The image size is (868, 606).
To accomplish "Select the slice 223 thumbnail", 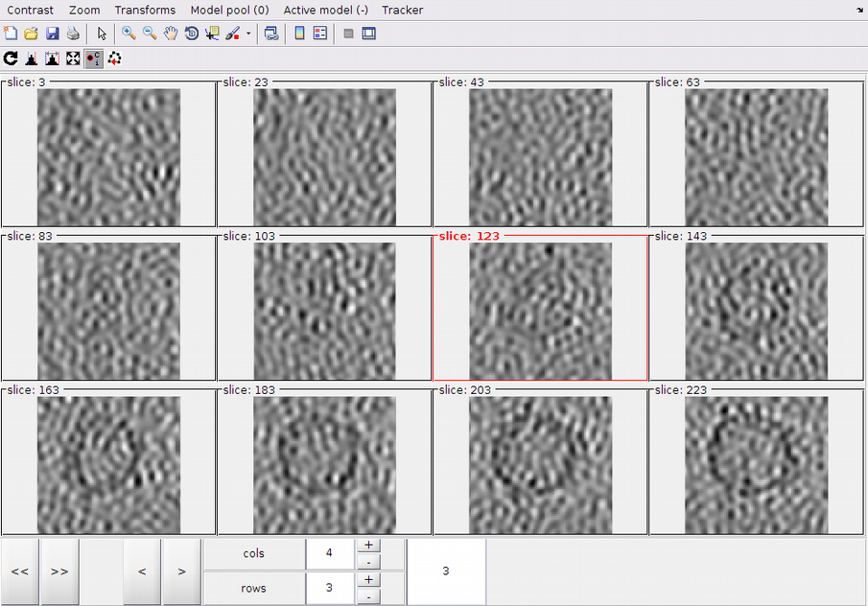I will [756, 465].
